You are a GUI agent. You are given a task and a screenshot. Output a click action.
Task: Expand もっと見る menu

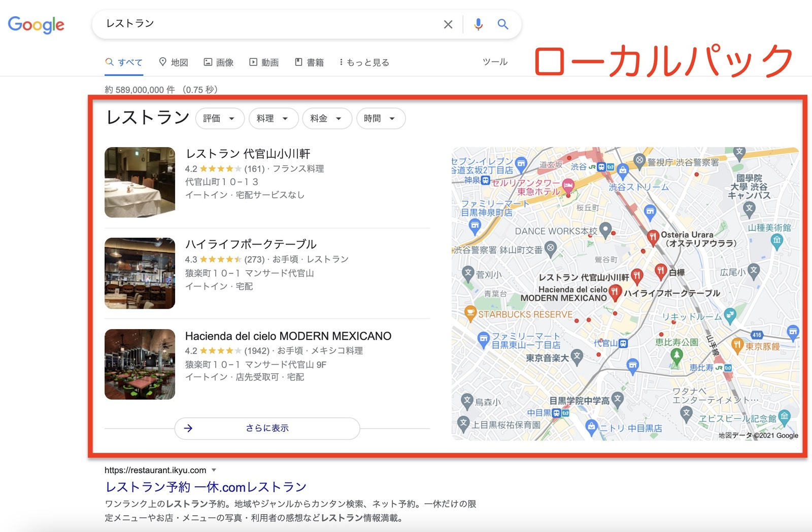(364, 62)
